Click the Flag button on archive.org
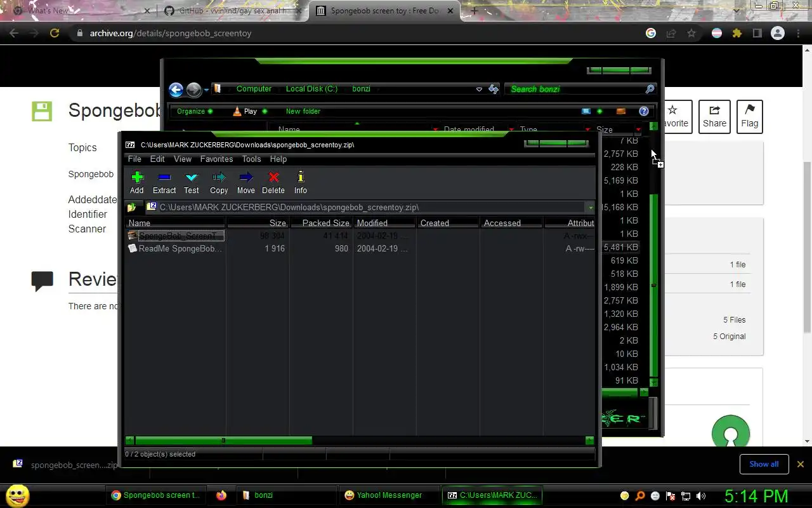The image size is (812, 508). (750, 117)
